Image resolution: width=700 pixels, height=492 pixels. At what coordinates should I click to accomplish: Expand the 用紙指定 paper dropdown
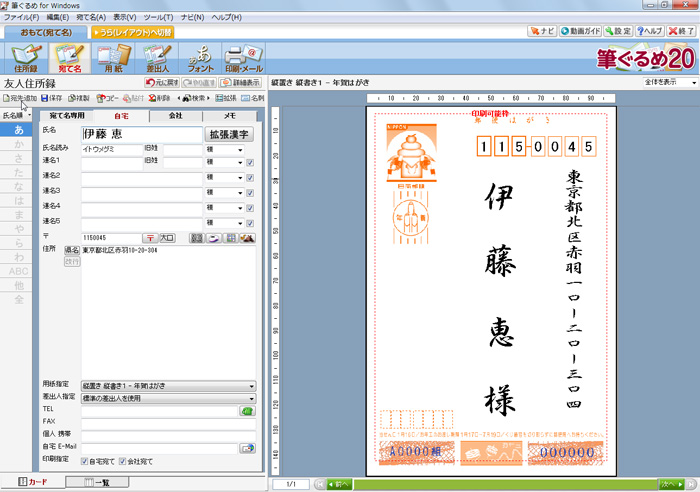[x=250, y=385]
